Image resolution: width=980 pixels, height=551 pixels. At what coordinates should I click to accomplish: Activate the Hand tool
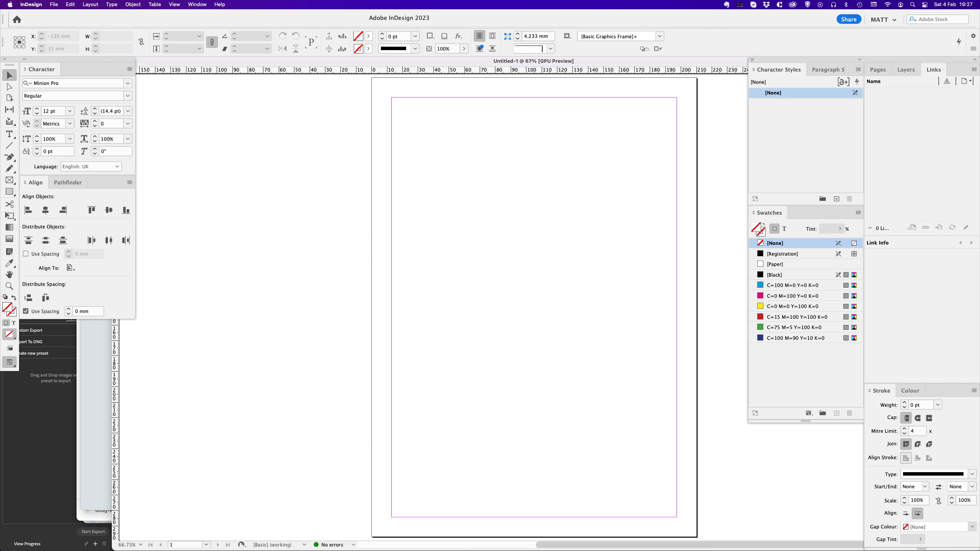[x=9, y=274]
